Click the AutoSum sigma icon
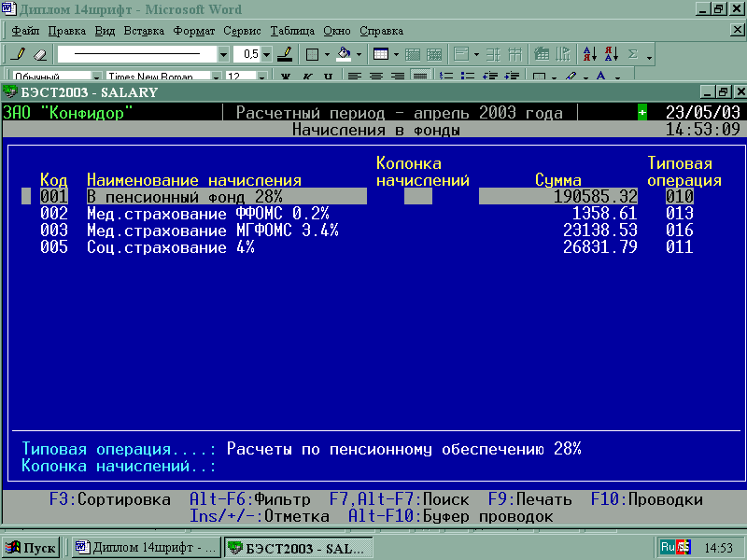 pyautogui.click(x=633, y=54)
